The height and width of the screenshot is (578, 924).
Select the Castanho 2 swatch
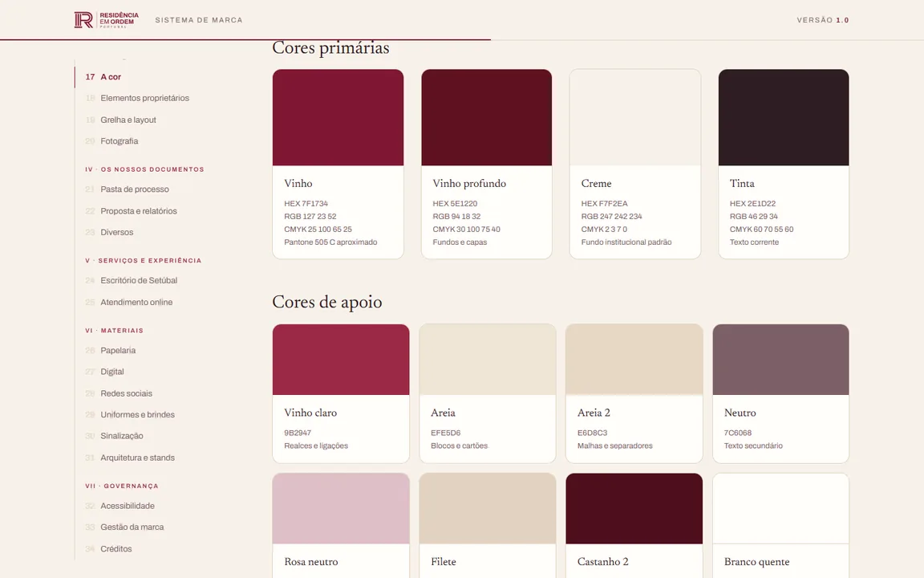click(634, 508)
